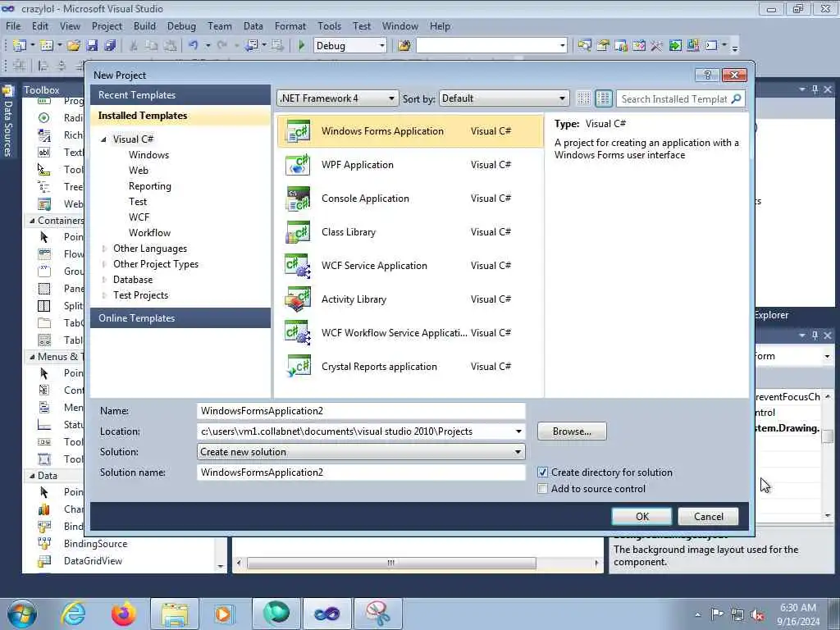This screenshot has height=630, width=840.
Task: Open the File menu
Action: pyautogui.click(x=13, y=25)
